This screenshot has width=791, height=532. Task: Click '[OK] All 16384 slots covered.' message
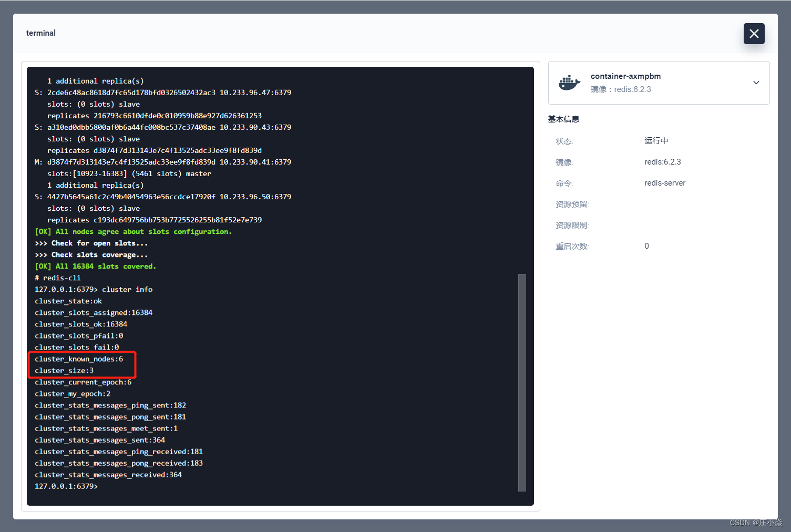click(96, 267)
